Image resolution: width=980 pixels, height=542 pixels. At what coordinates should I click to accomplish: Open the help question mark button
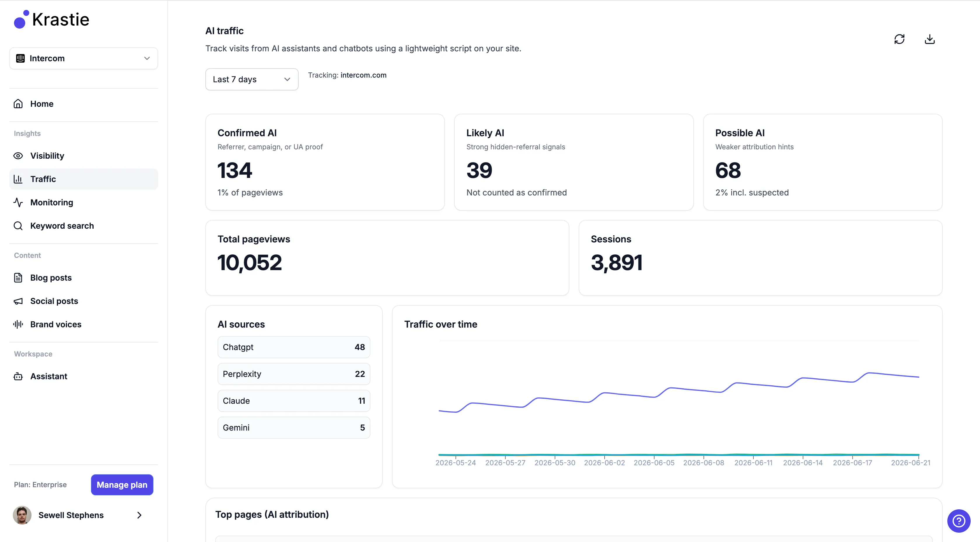959,521
